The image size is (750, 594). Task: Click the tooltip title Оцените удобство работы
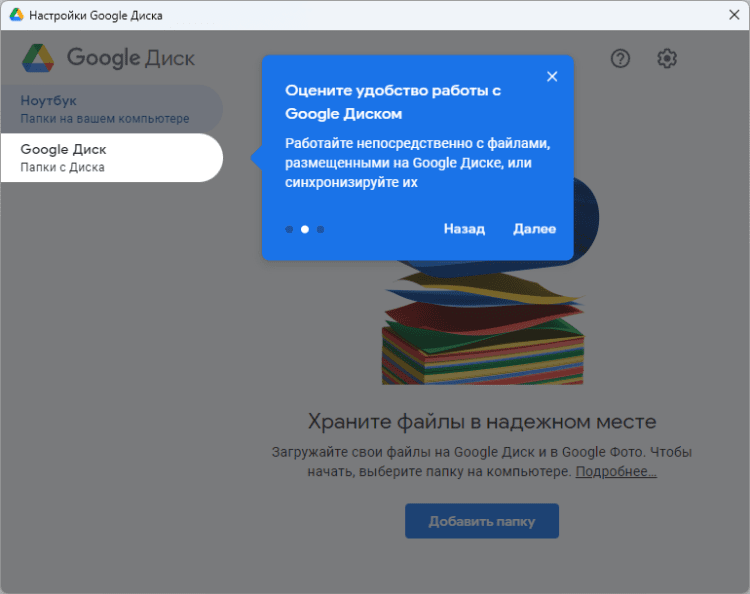pyautogui.click(x=392, y=102)
